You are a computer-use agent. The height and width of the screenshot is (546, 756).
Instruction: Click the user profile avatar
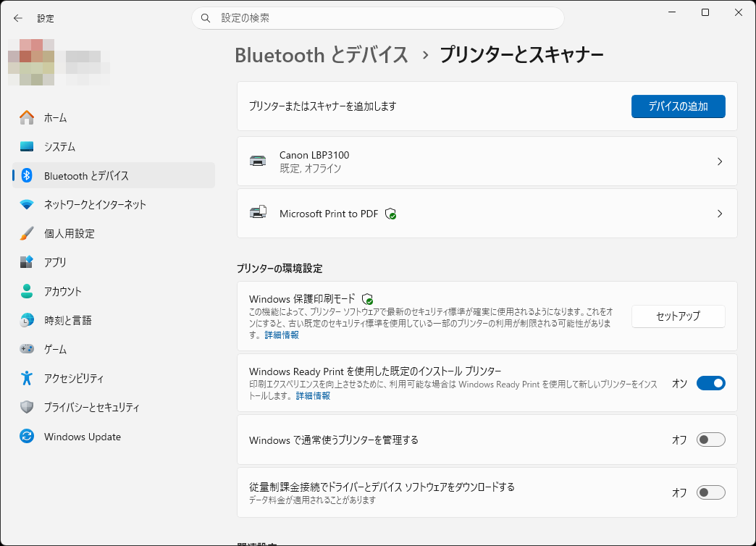pyautogui.click(x=31, y=63)
